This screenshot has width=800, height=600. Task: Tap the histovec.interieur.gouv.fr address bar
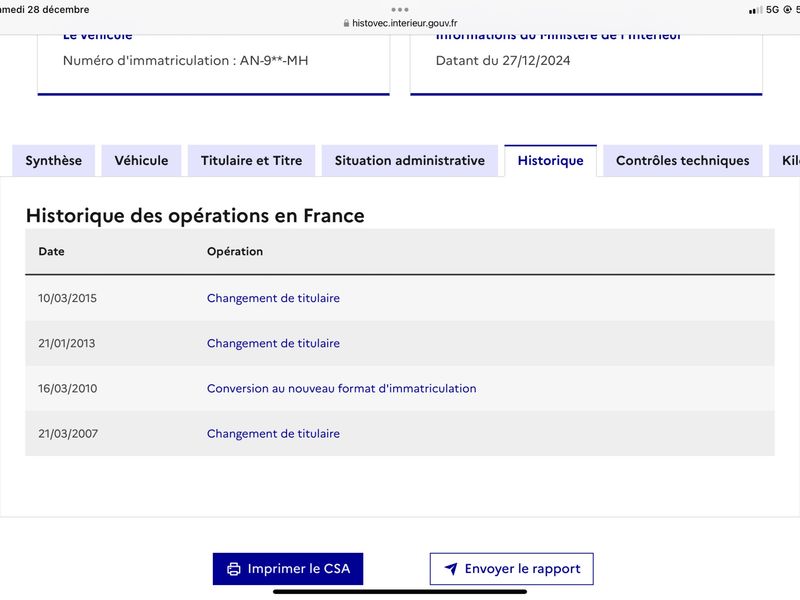[x=400, y=23]
